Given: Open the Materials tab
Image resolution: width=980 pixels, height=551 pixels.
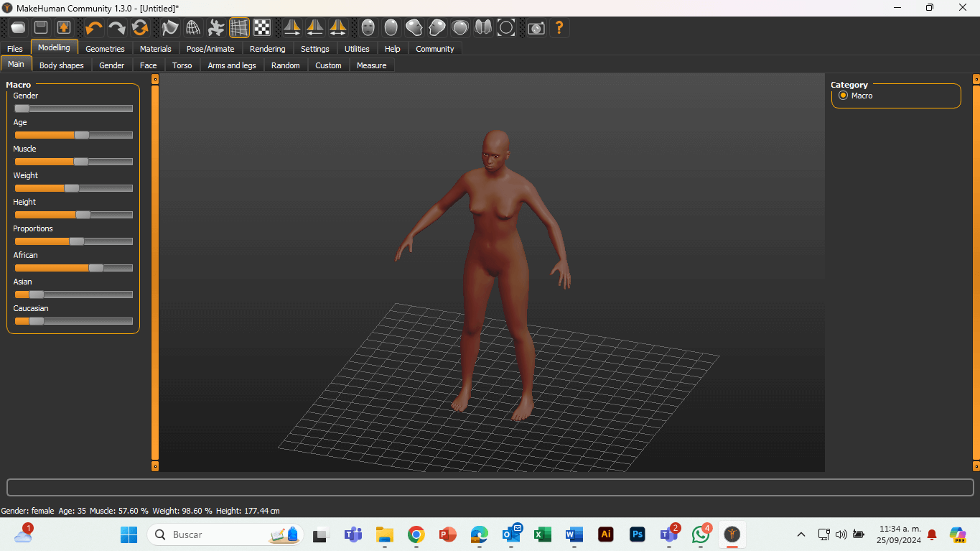Looking at the screenshot, I should coord(156,49).
